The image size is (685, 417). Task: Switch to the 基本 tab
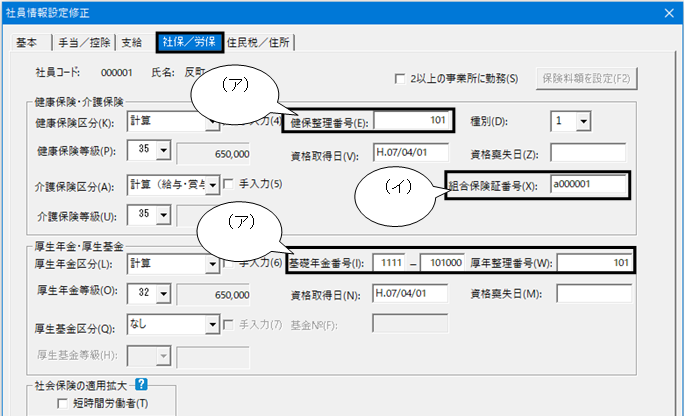pos(27,42)
